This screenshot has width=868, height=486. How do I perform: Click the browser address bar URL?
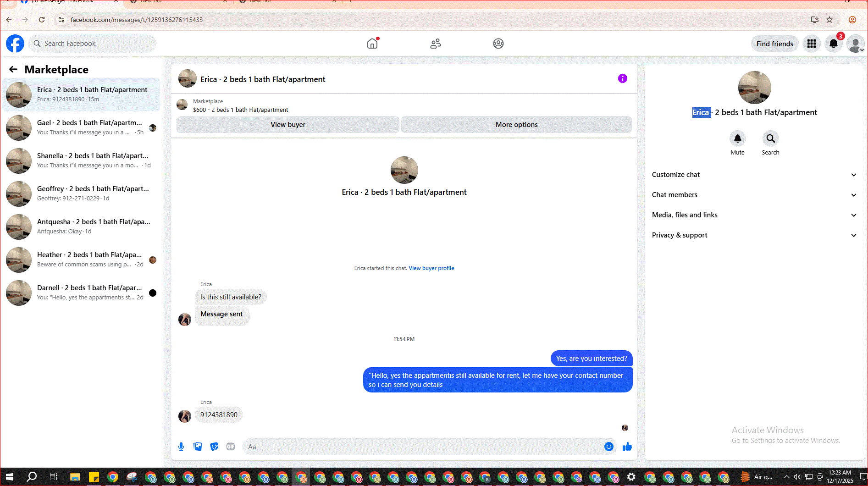(136, 20)
